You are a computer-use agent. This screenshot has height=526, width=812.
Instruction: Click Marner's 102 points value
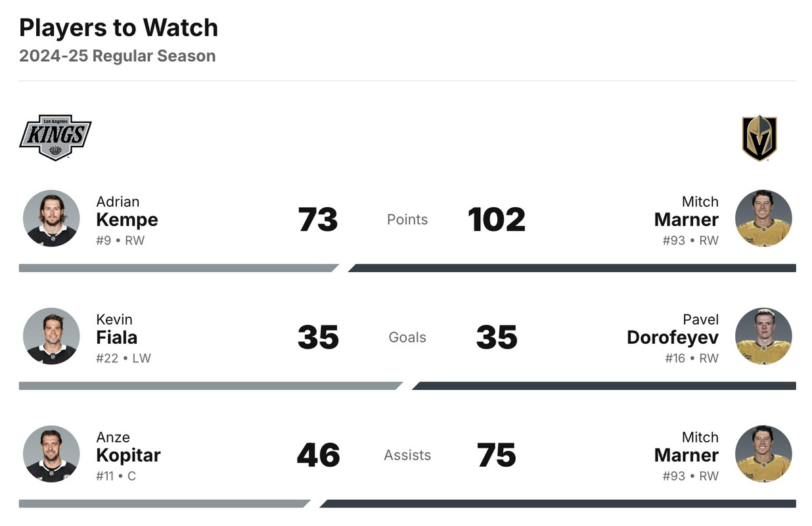pyautogui.click(x=497, y=220)
